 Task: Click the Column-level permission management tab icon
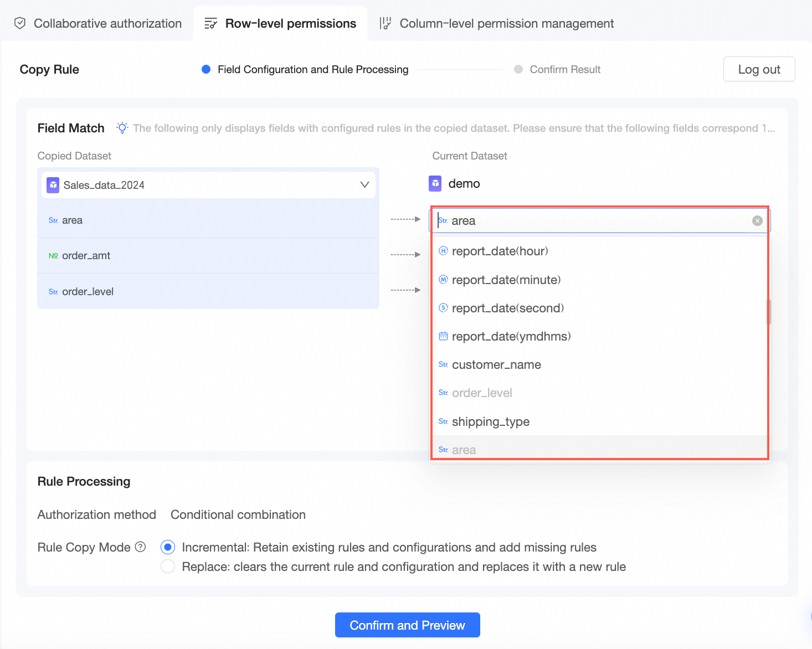tap(386, 23)
